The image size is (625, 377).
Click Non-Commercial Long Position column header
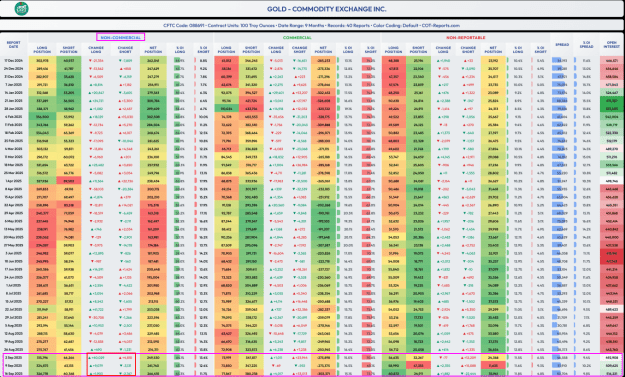click(42, 49)
